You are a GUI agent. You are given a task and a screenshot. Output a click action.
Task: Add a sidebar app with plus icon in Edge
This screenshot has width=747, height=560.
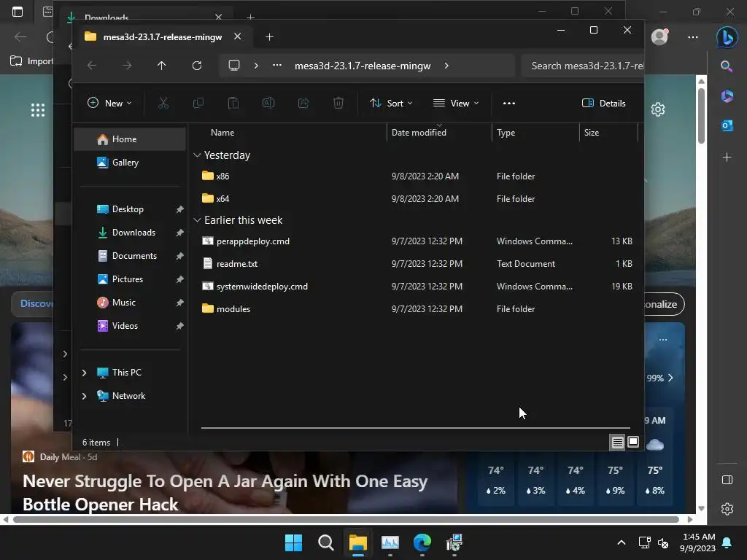(727, 157)
